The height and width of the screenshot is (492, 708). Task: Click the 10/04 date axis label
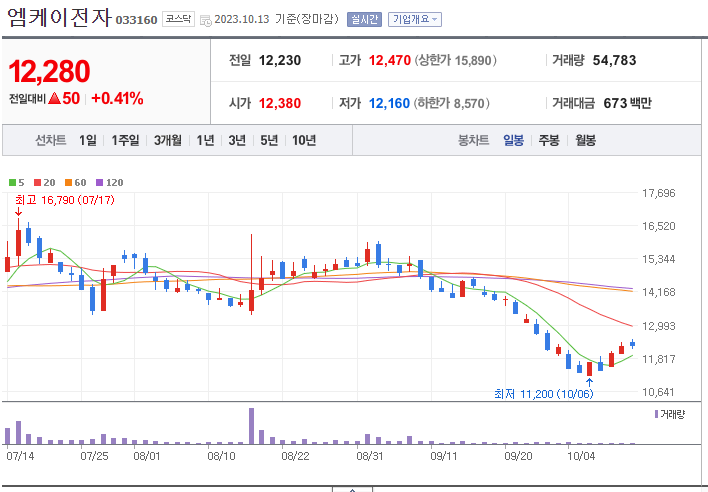[x=581, y=456]
